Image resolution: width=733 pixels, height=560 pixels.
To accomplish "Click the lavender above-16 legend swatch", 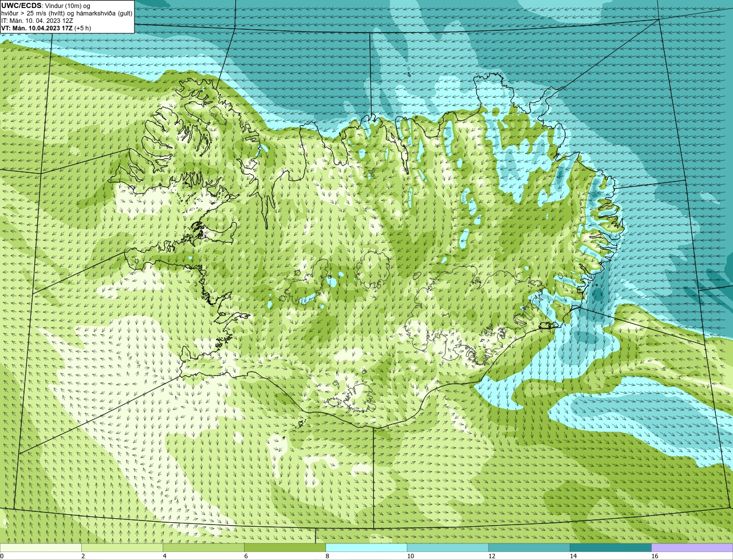I will tap(692, 548).
